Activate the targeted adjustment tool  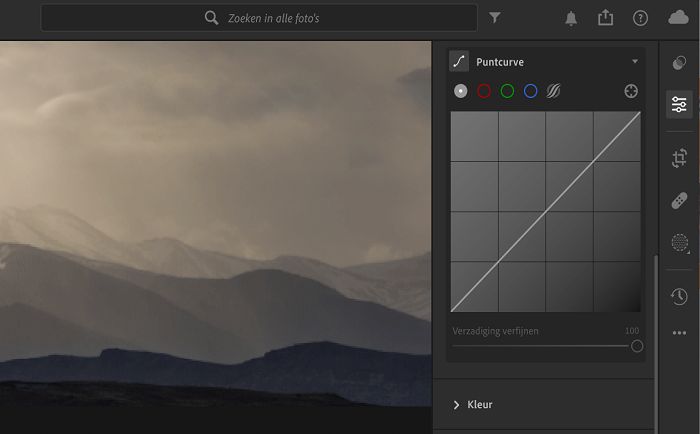point(631,91)
